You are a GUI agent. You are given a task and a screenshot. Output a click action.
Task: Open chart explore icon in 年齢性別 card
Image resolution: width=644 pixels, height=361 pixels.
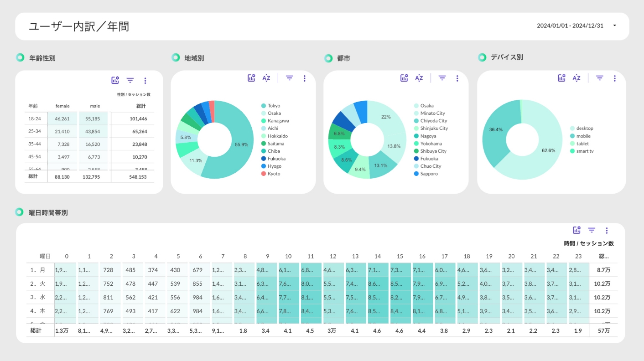pos(115,80)
